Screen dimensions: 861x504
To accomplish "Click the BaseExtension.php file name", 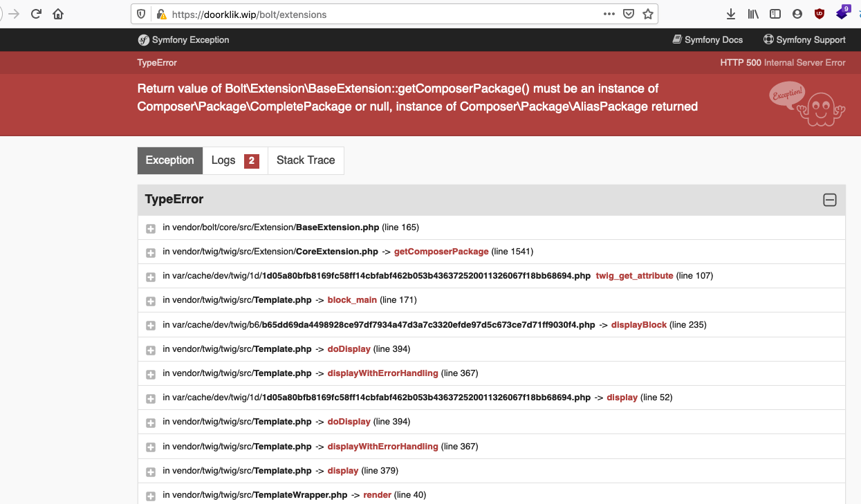I will click(x=337, y=227).
